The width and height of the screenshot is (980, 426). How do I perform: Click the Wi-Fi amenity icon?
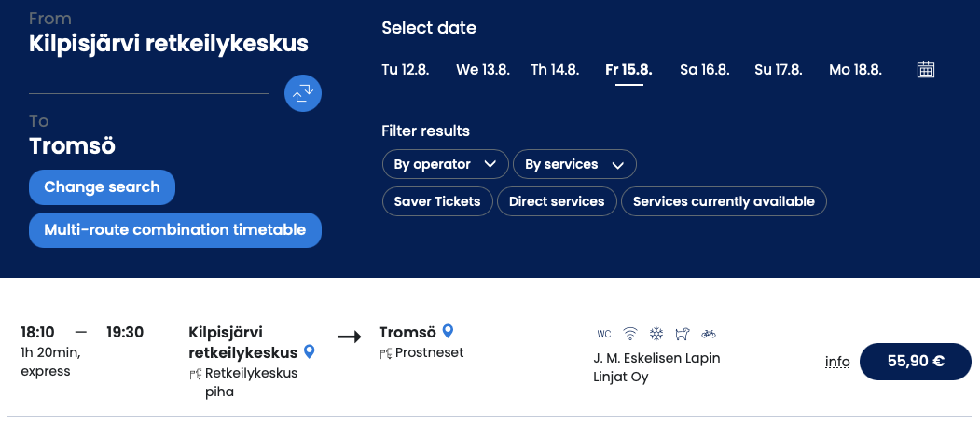pos(630,334)
